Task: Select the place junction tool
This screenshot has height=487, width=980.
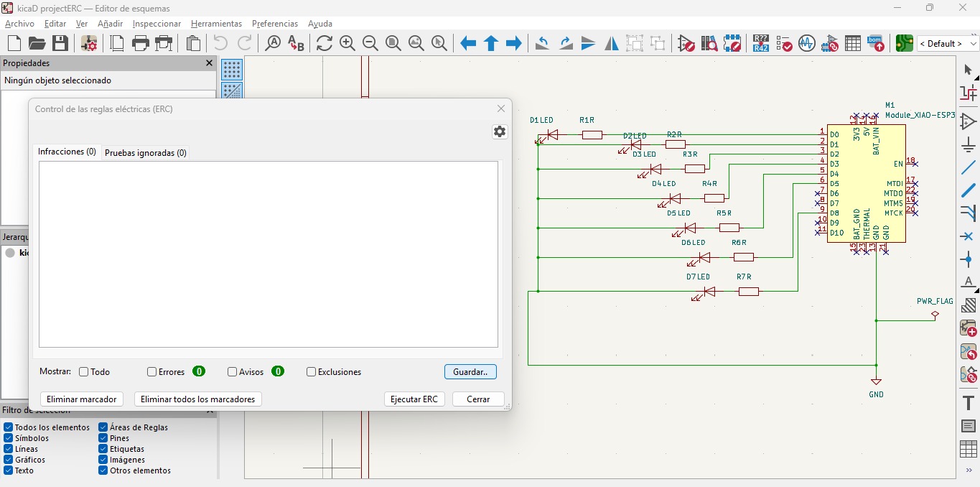Action: [968, 259]
